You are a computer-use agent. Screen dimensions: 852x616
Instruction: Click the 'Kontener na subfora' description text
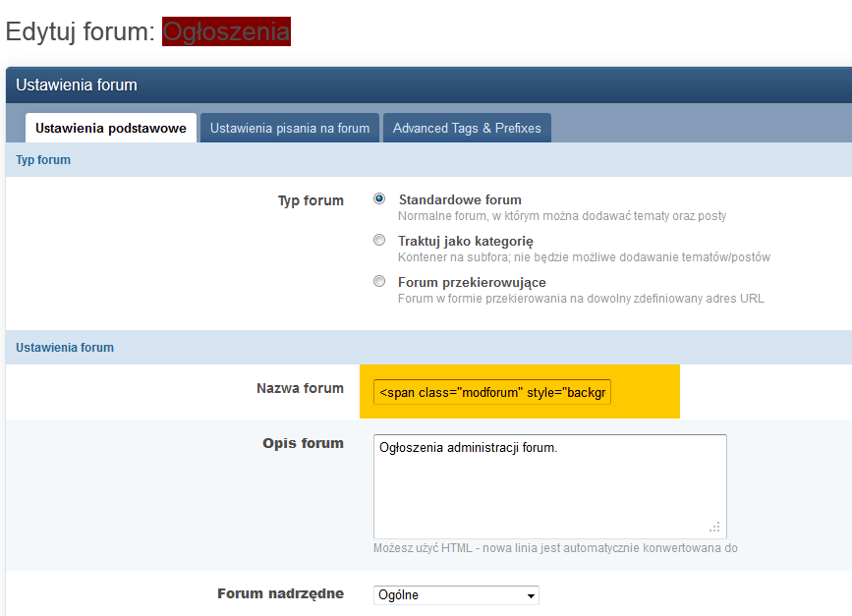(584, 257)
